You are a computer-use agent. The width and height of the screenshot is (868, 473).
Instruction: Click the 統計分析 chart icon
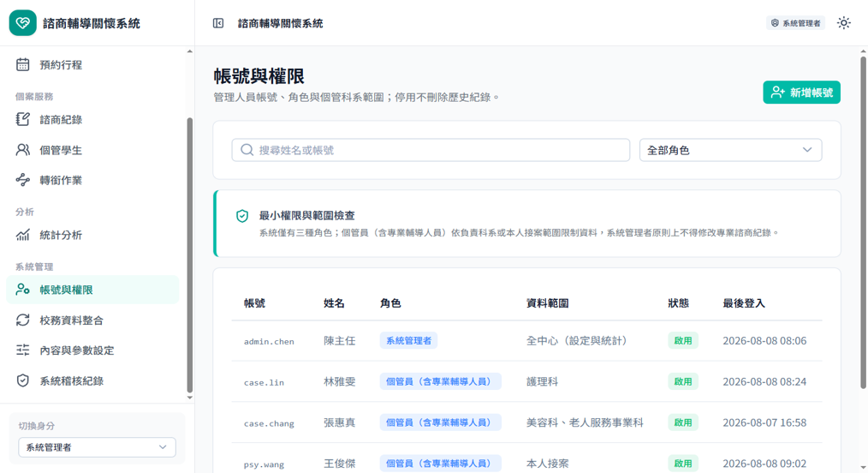click(x=23, y=235)
